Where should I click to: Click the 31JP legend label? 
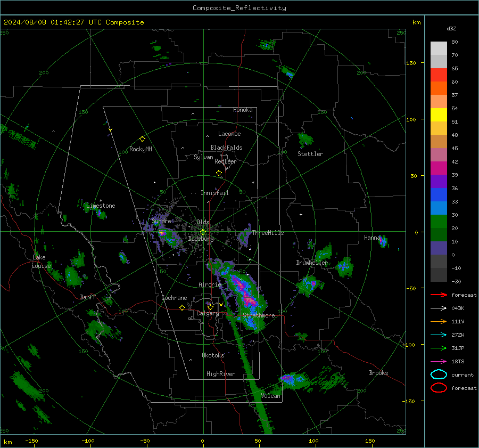tap(458, 348)
